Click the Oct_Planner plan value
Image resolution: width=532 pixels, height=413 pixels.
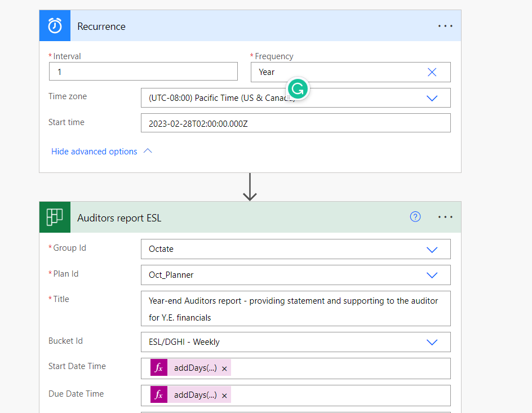coord(171,274)
